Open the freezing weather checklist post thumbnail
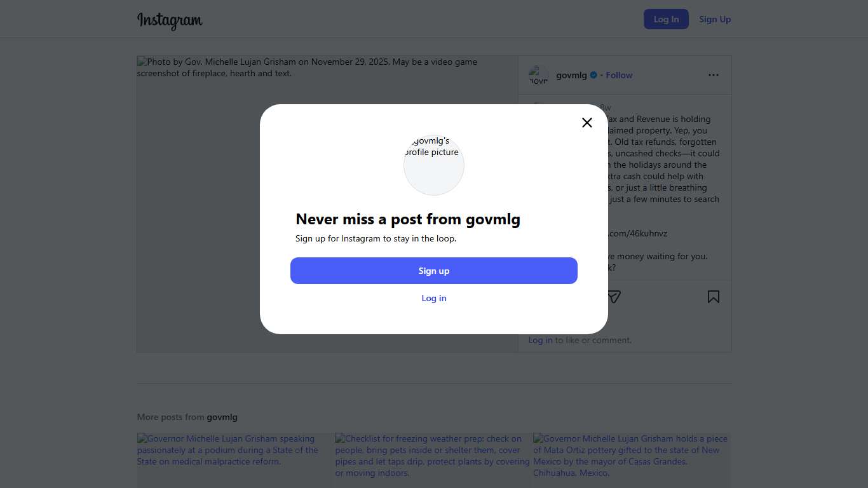 (432, 460)
